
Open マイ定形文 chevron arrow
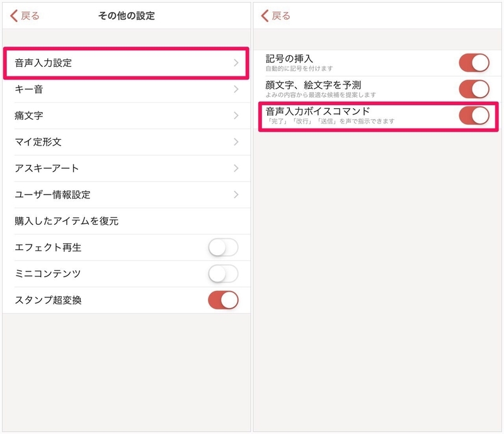pyautogui.click(x=236, y=142)
